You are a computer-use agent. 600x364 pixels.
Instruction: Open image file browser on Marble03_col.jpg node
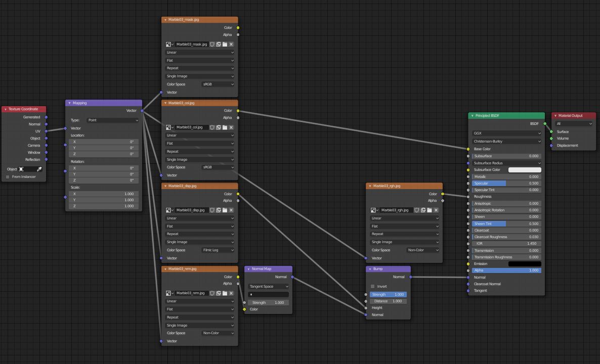(225, 127)
